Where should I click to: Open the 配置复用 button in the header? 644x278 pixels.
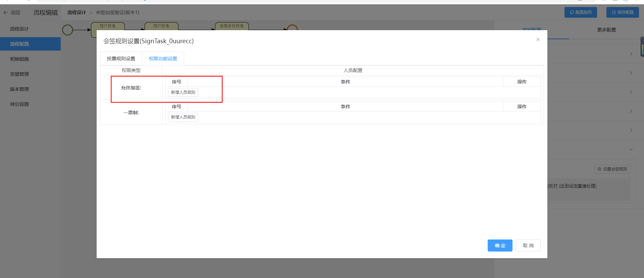tap(581, 12)
